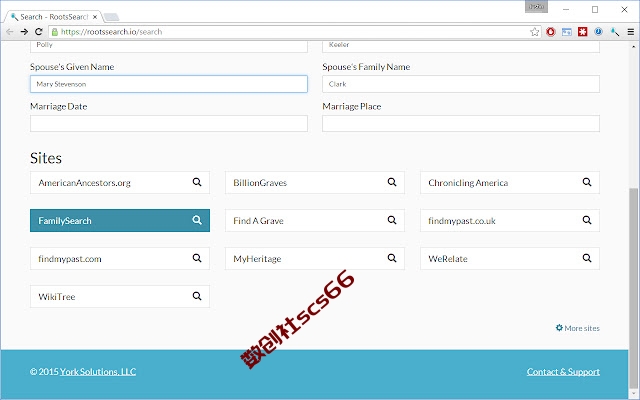This screenshot has height=400, width=640.
Task: Open the RootsSearch extension icon in toolbar
Action: [x=615, y=32]
